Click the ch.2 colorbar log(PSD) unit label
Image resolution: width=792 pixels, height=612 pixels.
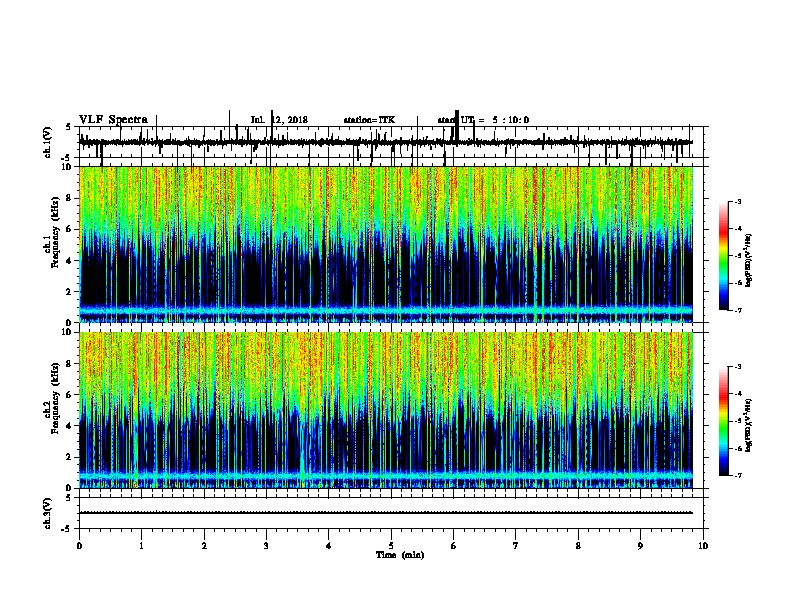tap(749, 425)
